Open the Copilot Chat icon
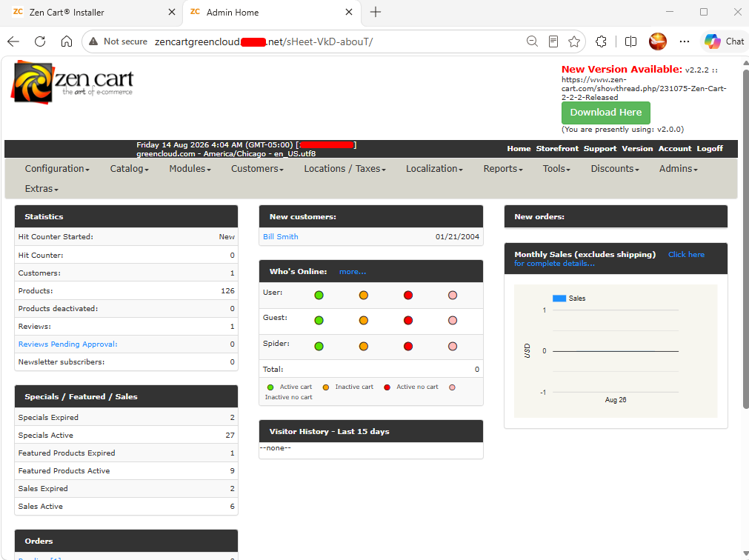This screenshot has width=749, height=560. (x=724, y=41)
